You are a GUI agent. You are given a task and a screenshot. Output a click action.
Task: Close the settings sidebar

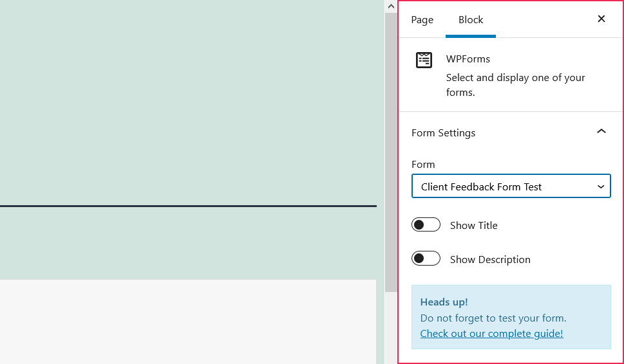tap(601, 19)
